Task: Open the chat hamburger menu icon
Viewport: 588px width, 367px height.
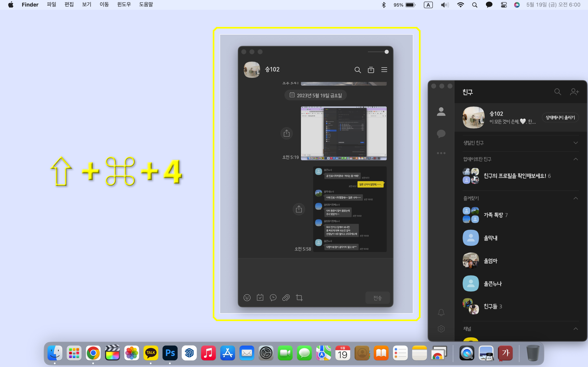Action: coord(384,70)
